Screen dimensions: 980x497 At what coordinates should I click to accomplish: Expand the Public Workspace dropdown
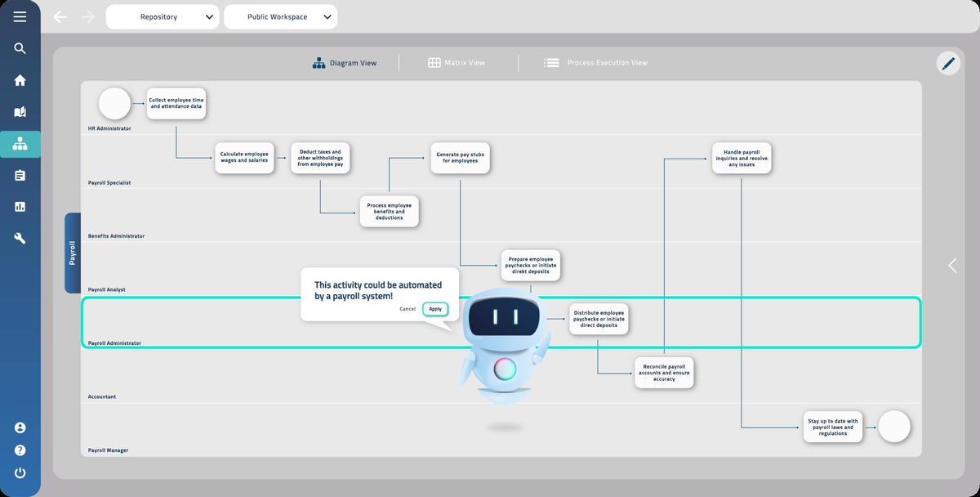(x=280, y=16)
